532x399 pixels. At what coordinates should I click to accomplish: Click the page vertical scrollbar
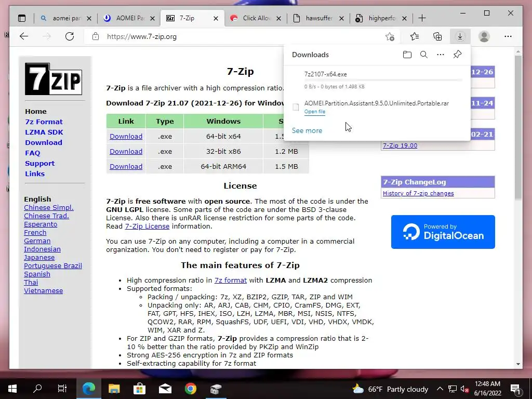[518, 128]
